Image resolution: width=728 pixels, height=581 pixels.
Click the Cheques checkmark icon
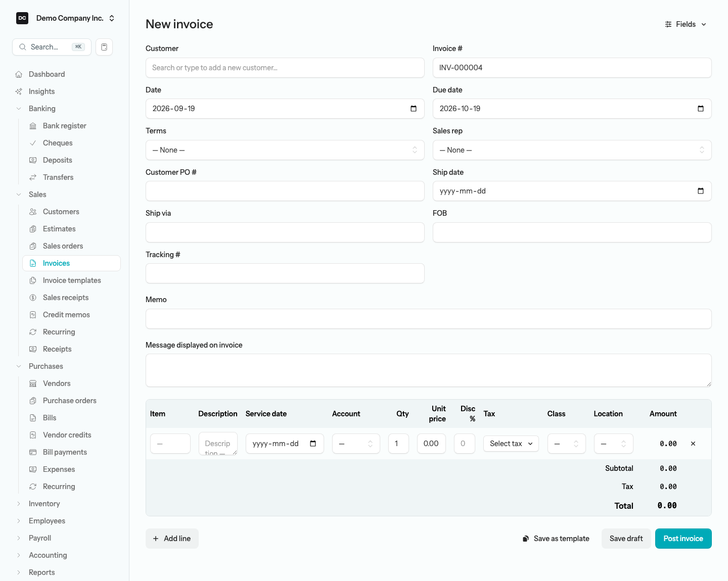pos(33,143)
